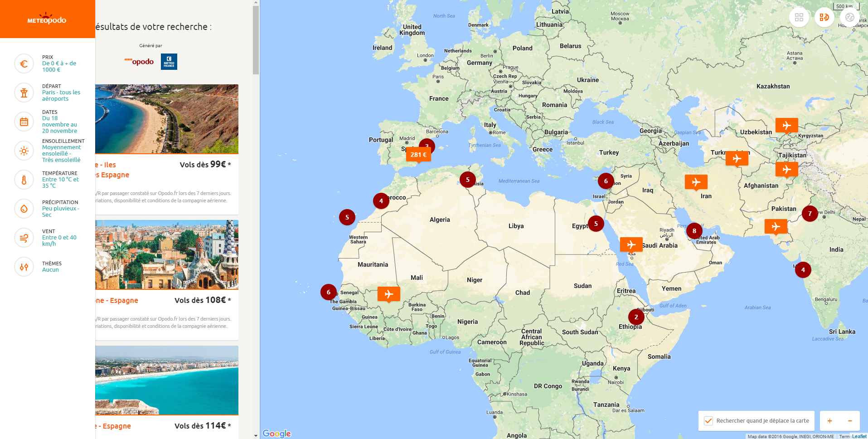Screen dimensions: 868x439
Task: Switch to full map globe view
Action: point(849,17)
